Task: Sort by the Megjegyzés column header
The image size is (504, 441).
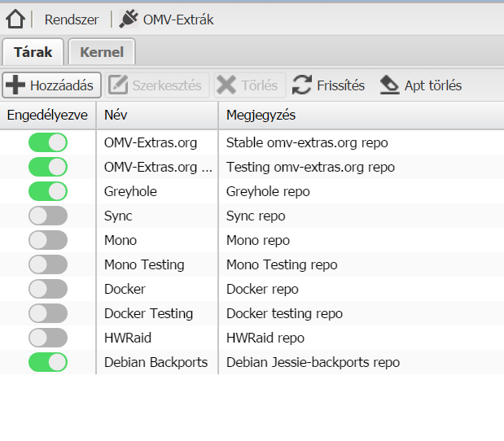Action: pos(362,116)
